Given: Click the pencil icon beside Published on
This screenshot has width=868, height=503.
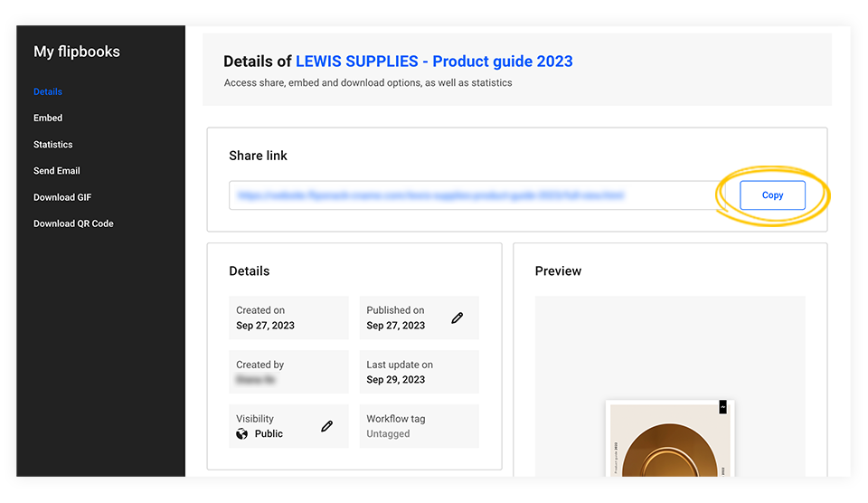Looking at the screenshot, I should click(x=458, y=318).
